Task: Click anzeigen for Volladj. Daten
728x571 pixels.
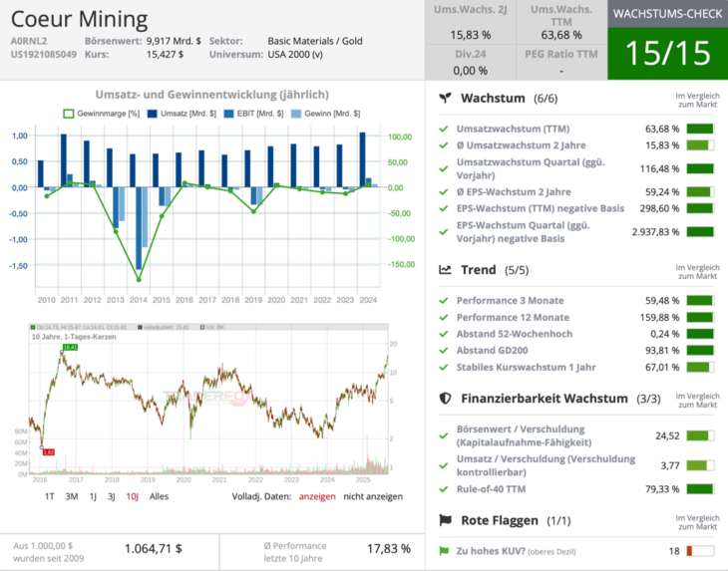Action: pyautogui.click(x=317, y=496)
